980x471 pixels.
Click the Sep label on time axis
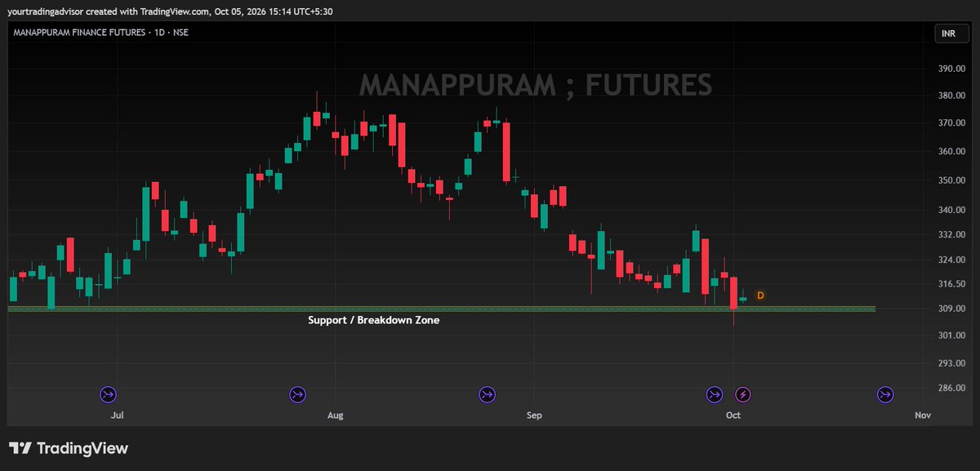click(534, 415)
